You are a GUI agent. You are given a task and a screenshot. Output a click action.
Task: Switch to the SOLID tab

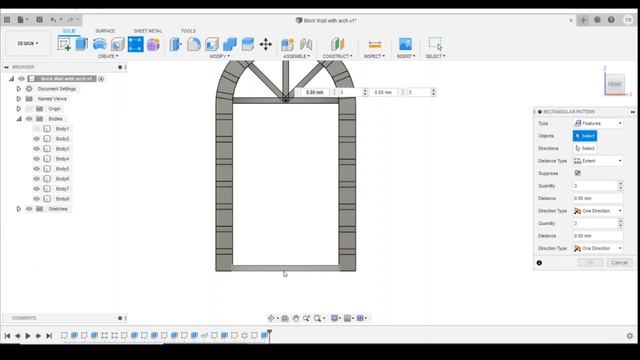coord(69,31)
